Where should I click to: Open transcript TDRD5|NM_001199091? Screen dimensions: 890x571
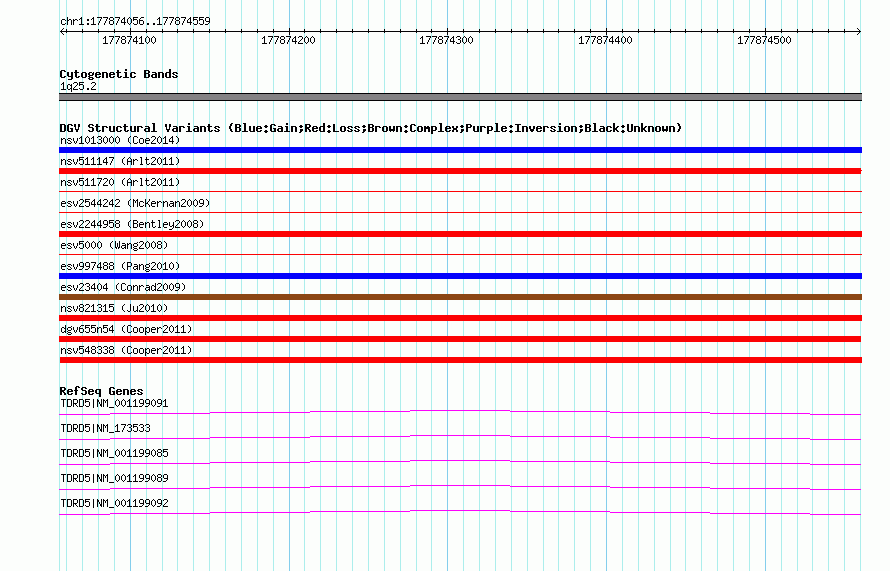114,404
